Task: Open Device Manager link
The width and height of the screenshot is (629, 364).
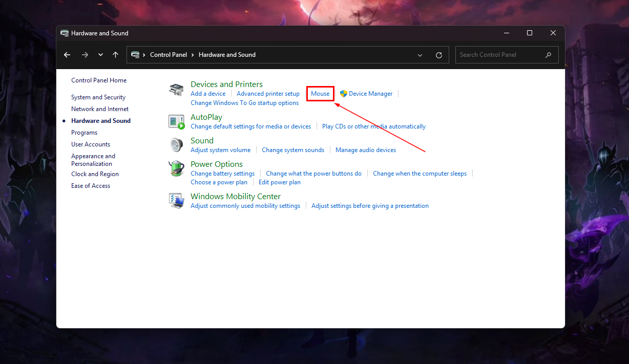Action: tap(370, 94)
